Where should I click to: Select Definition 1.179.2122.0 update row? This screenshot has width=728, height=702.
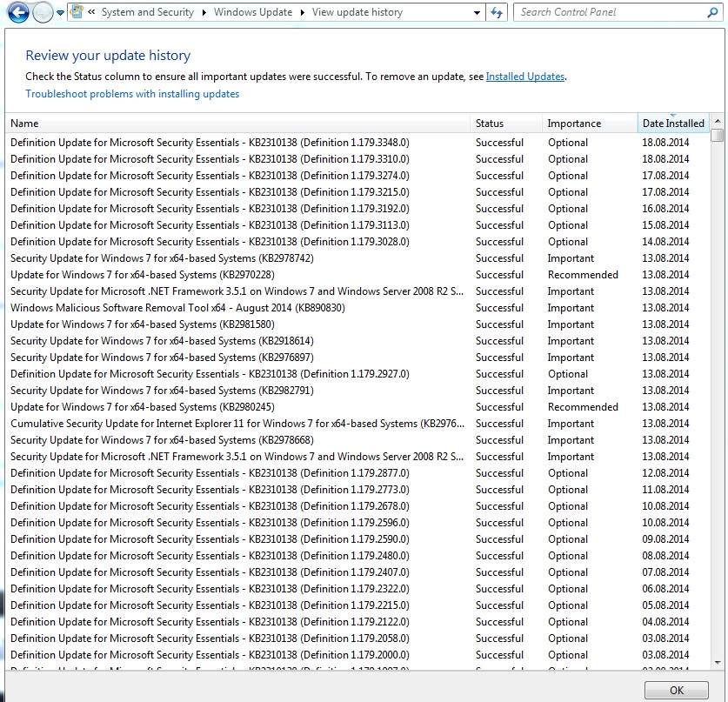point(357,622)
